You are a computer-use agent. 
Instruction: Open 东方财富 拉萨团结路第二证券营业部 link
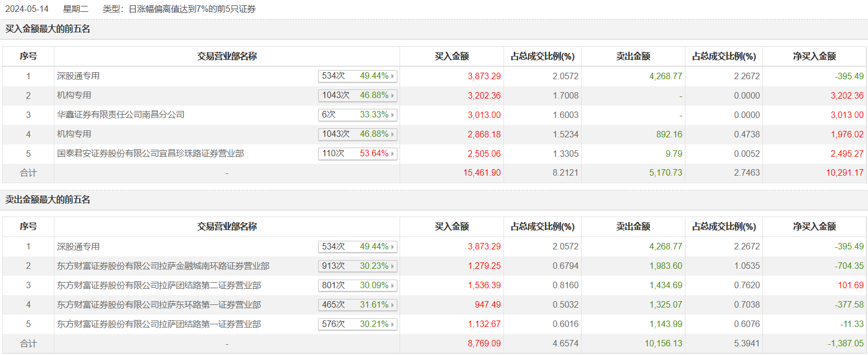pyautogui.click(x=159, y=286)
